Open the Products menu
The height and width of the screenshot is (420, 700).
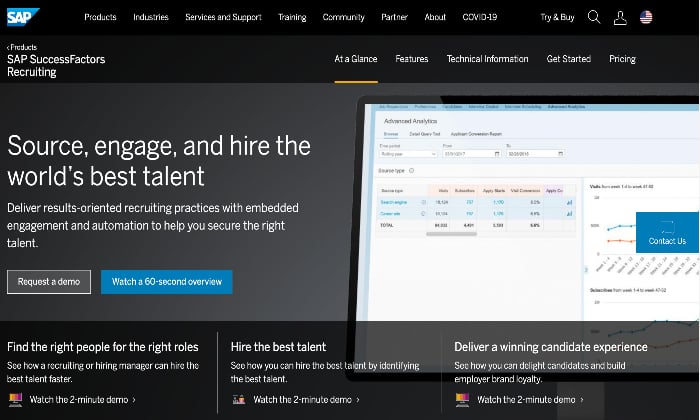(x=100, y=17)
